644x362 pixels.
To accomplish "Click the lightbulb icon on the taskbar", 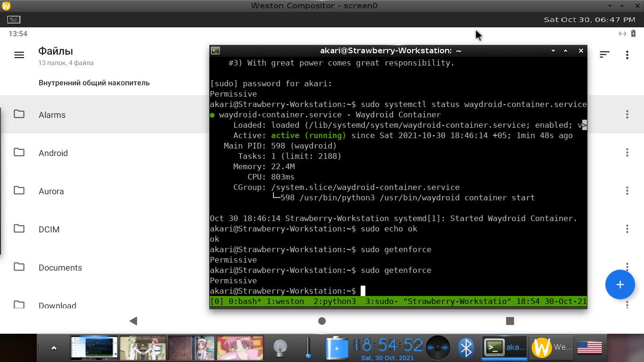I will pos(281,347).
